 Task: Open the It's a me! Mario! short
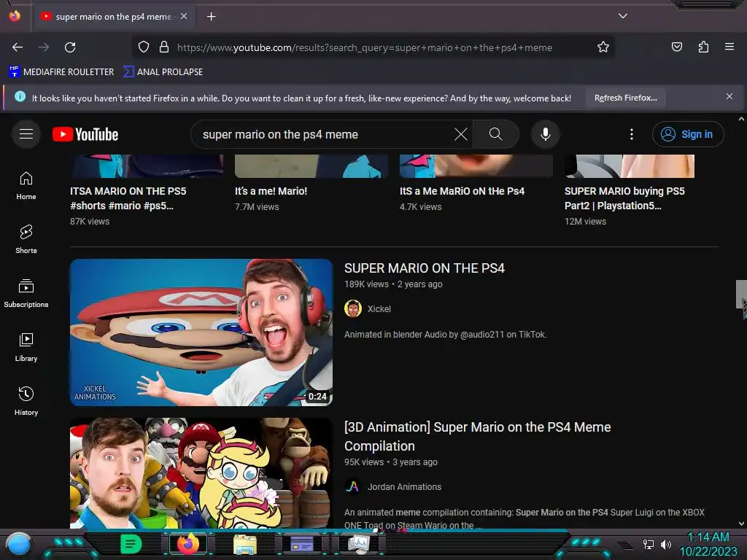pos(271,191)
